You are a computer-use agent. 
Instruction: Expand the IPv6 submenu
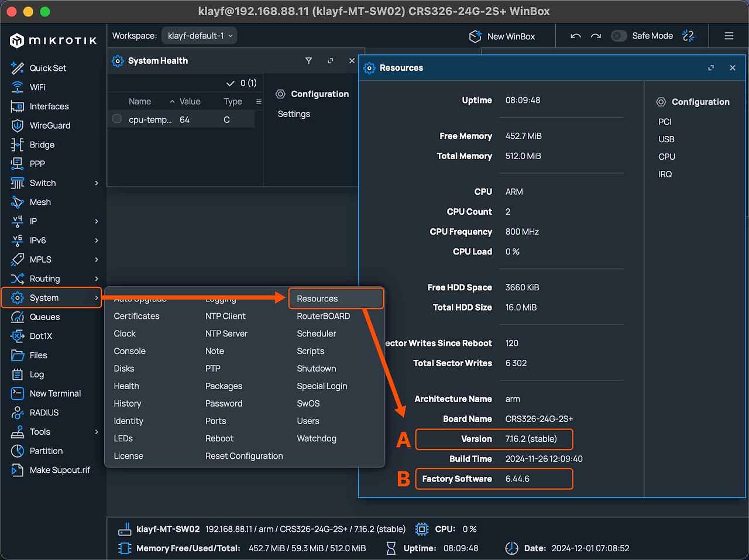97,241
